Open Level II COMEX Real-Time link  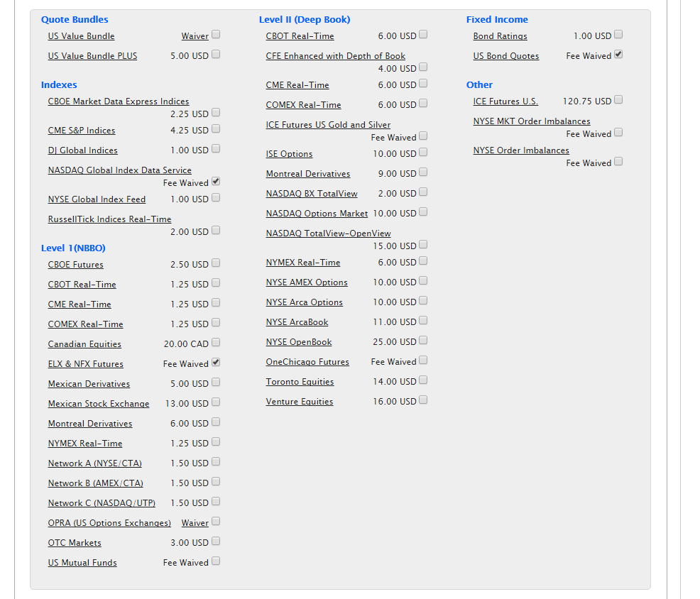pyautogui.click(x=304, y=105)
